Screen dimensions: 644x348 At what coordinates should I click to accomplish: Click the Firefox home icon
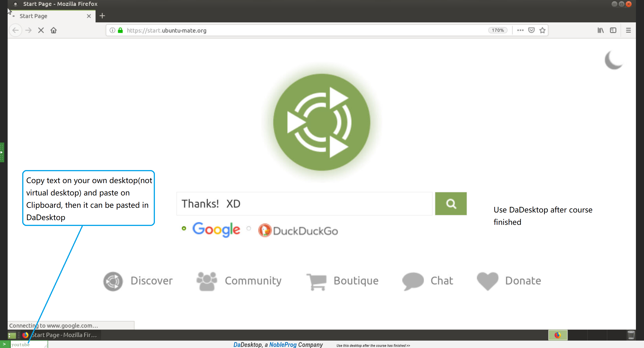[53, 30]
